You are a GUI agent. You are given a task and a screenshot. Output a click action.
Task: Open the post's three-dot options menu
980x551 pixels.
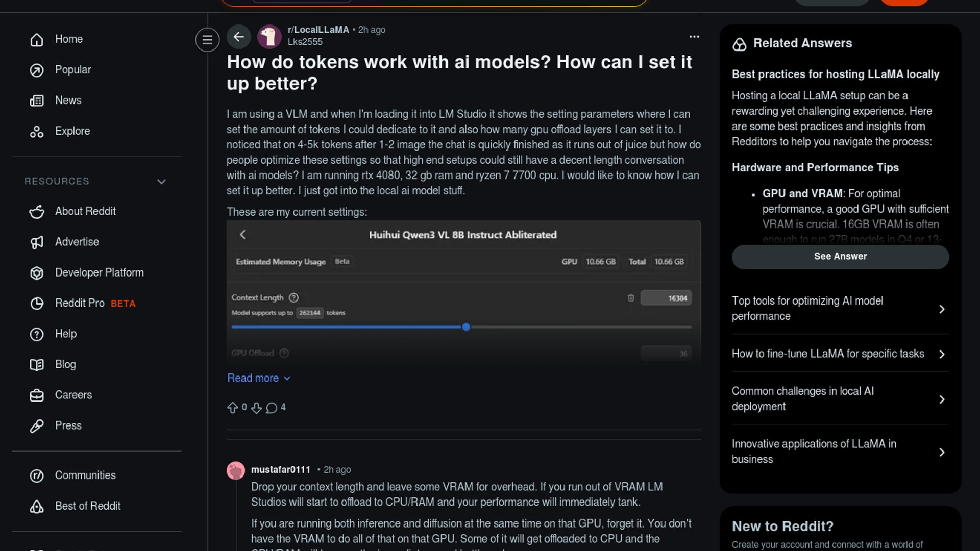(694, 37)
